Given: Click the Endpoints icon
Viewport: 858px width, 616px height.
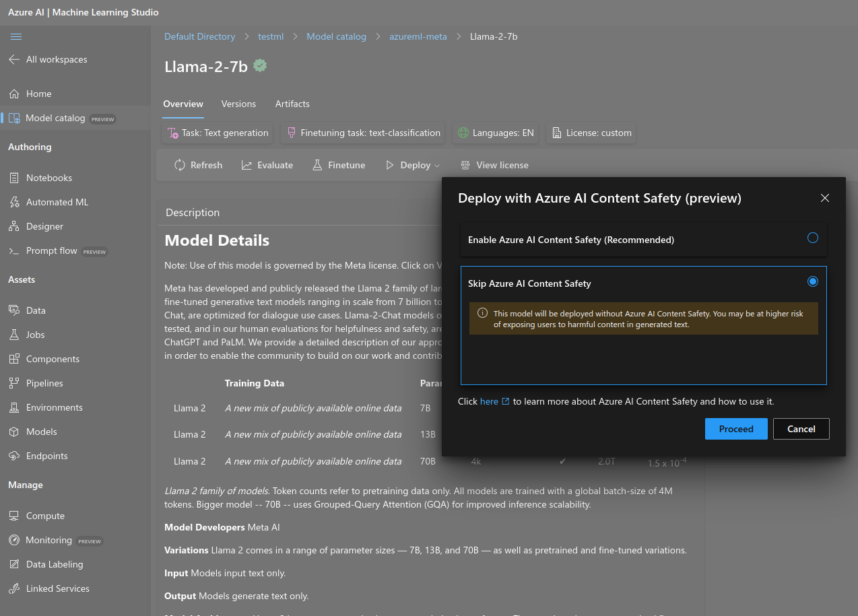Looking at the screenshot, I should click(x=14, y=456).
